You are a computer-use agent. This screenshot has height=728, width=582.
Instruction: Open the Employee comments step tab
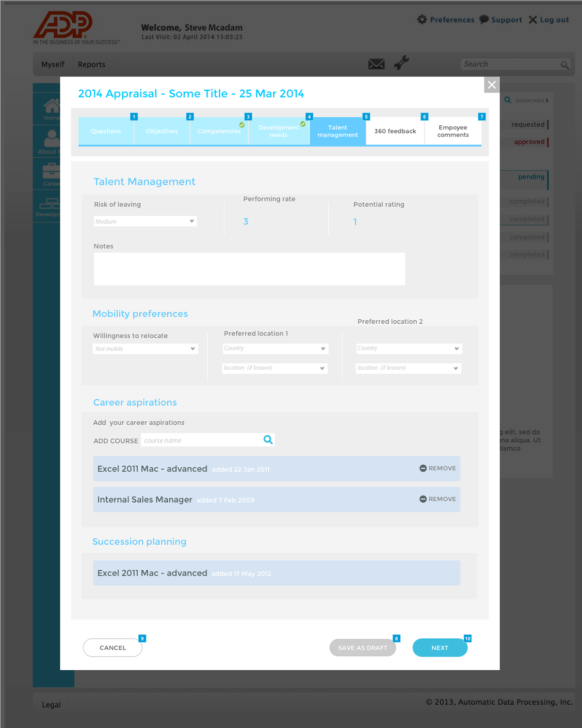pyautogui.click(x=453, y=131)
